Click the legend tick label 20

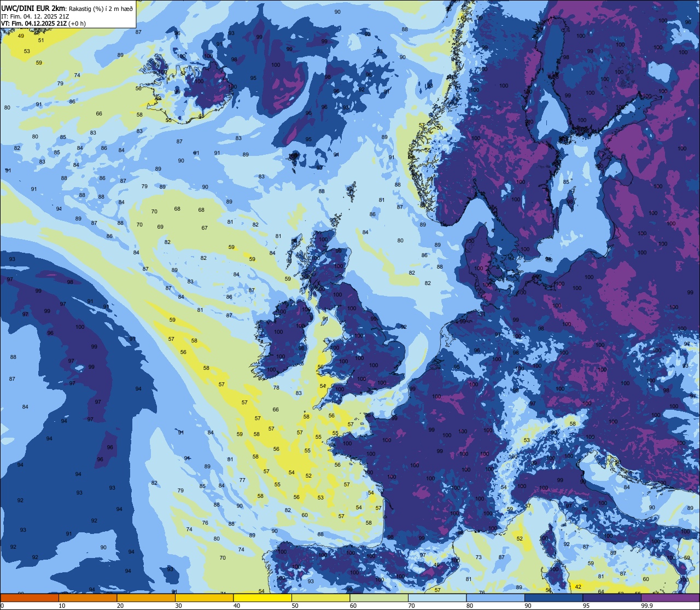coord(120,606)
